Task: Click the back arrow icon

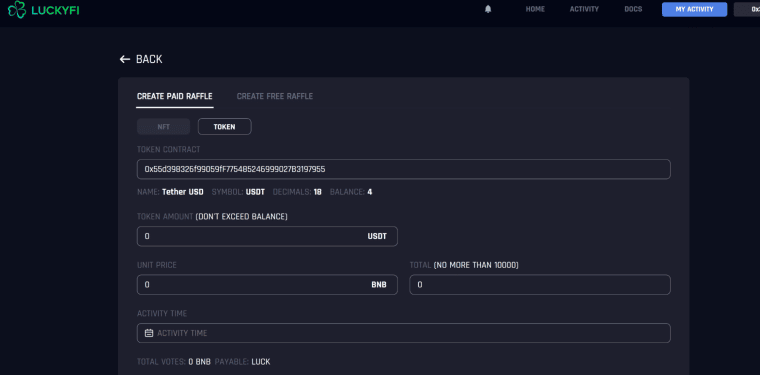Action: coord(125,59)
